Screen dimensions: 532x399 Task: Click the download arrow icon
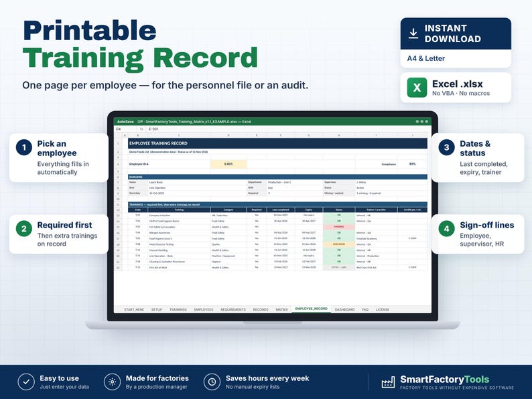[413, 33]
